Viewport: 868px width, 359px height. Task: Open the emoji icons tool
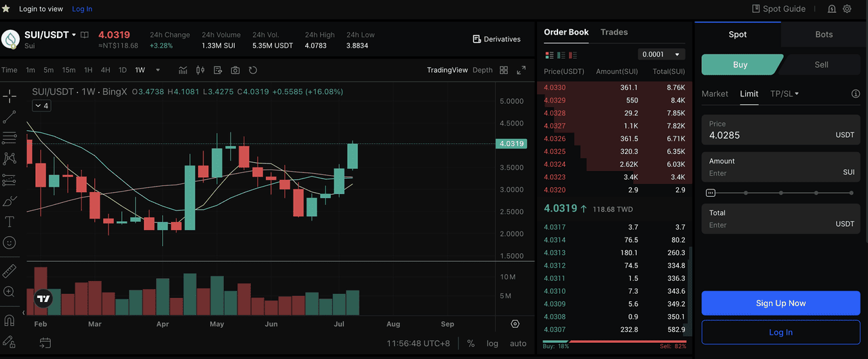[9, 242]
